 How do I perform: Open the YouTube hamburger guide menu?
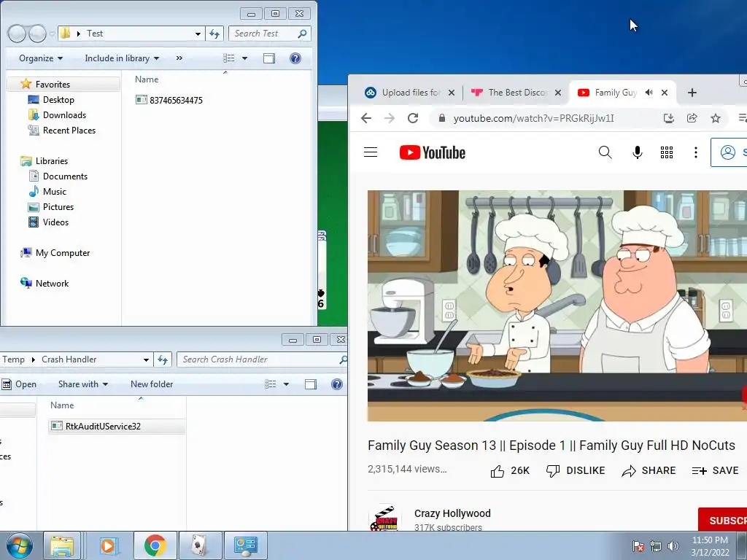pyautogui.click(x=371, y=152)
